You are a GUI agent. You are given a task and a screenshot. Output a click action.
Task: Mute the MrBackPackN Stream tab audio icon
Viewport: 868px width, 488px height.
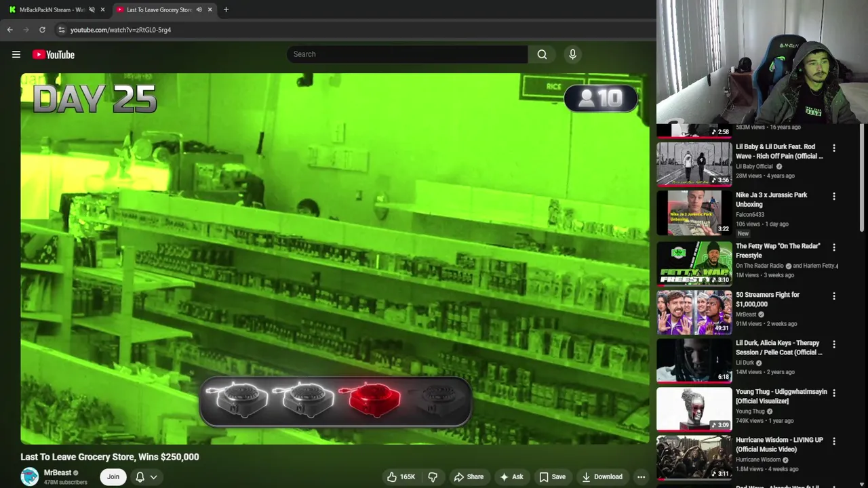(92, 9)
